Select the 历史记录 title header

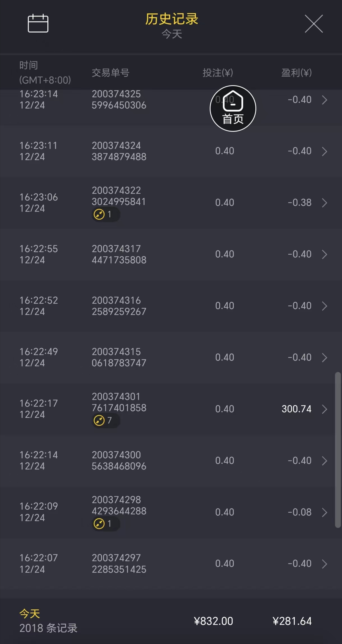[172, 19]
